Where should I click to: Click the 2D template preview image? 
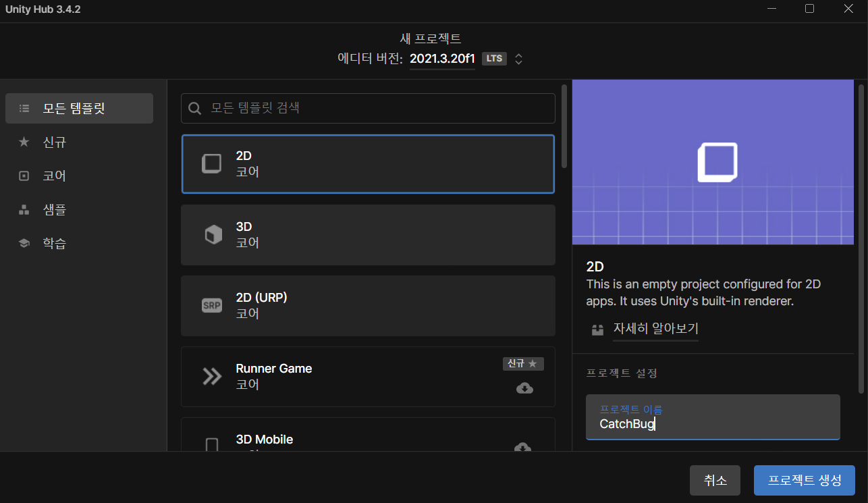713,162
